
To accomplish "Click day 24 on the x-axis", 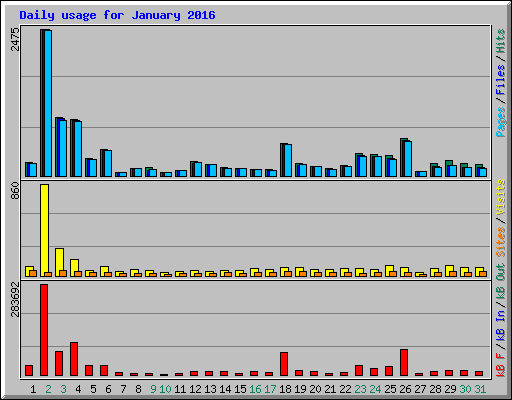I will tap(375, 389).
